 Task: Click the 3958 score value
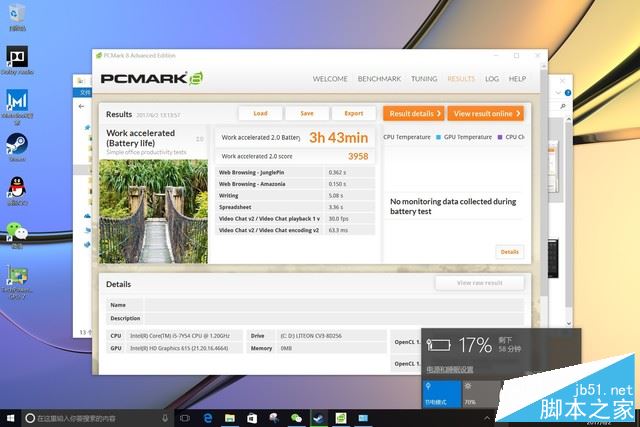tap(358, 156)
